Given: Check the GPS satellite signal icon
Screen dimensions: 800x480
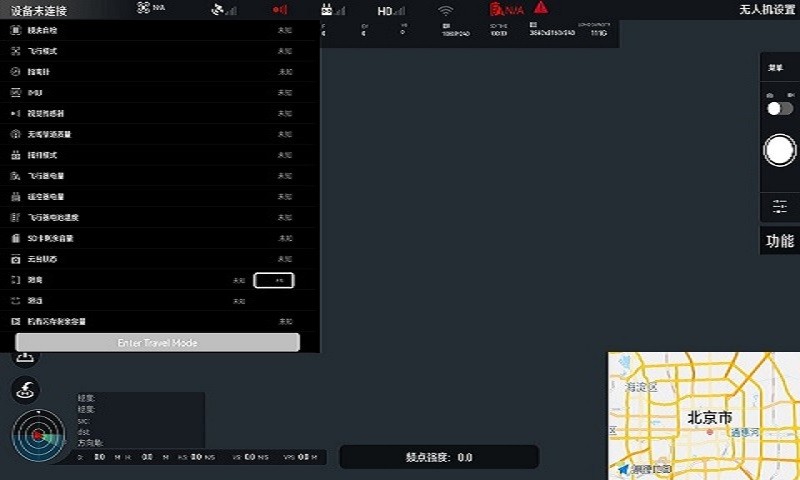Looking at the screenshot, I should point(224,10).
